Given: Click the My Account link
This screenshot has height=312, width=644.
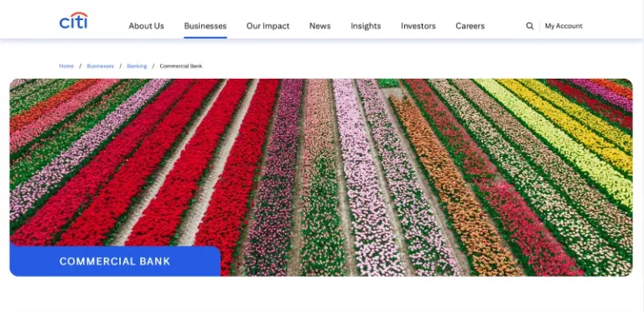Looking at the screenshot, I should pyautogui.click(x=563, y=26).
